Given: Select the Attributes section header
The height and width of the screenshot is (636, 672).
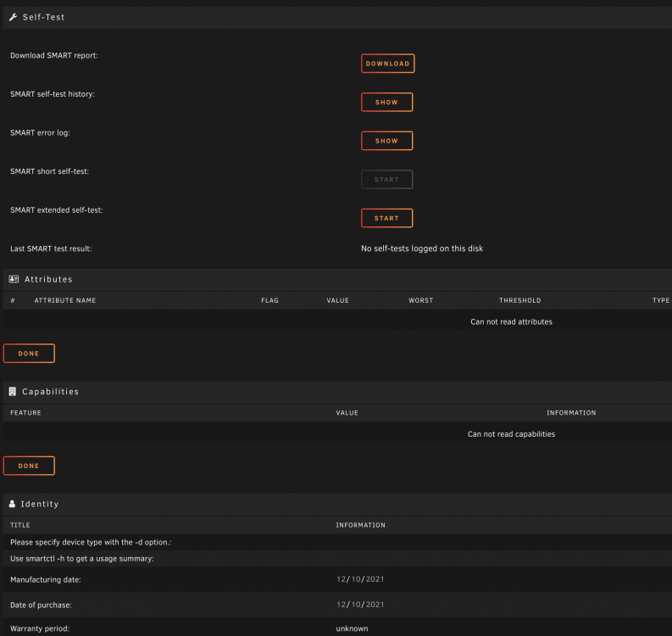Looking at the screenshot, I should click(337, 279).
